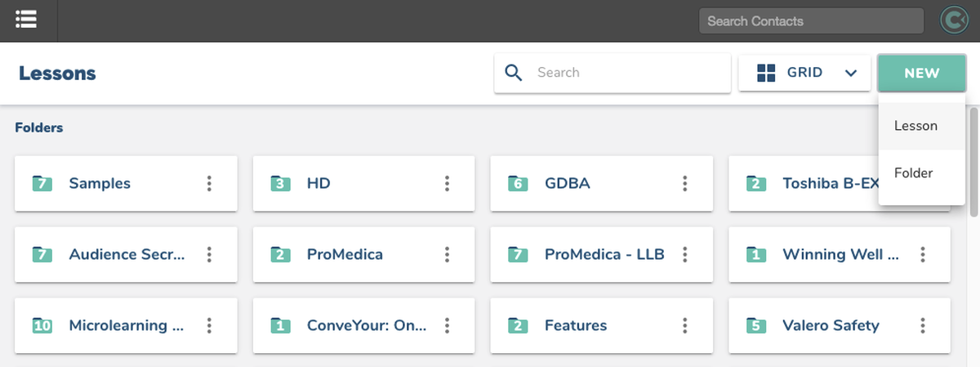
Task: Open the ProMedica - LLB folder name
Action: click(604, 255)
